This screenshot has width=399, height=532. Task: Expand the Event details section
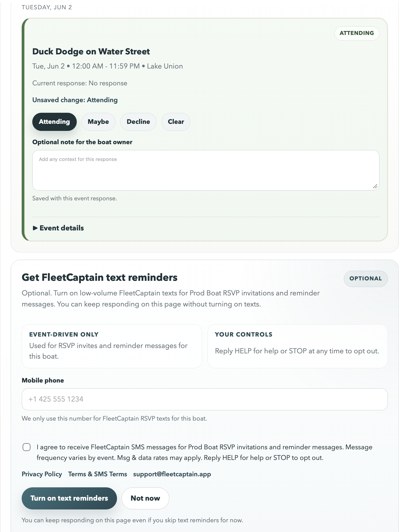(x=58, y=228)
